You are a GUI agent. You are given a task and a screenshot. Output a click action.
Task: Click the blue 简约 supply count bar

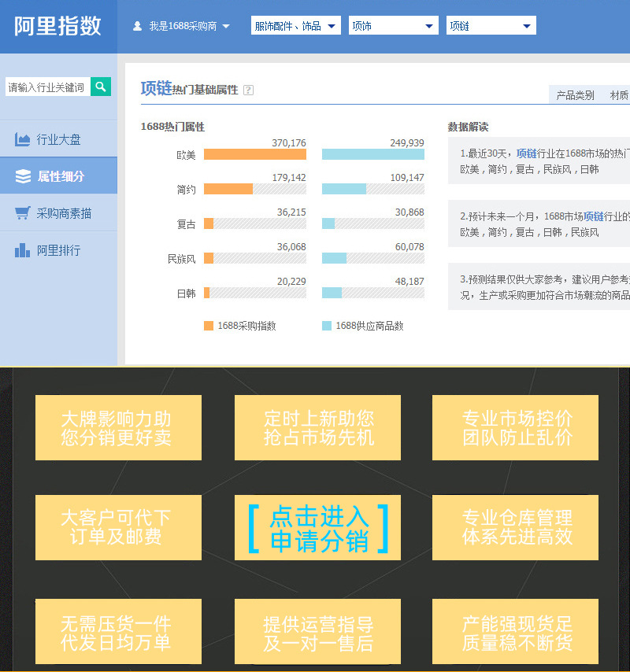pos(344,189)
